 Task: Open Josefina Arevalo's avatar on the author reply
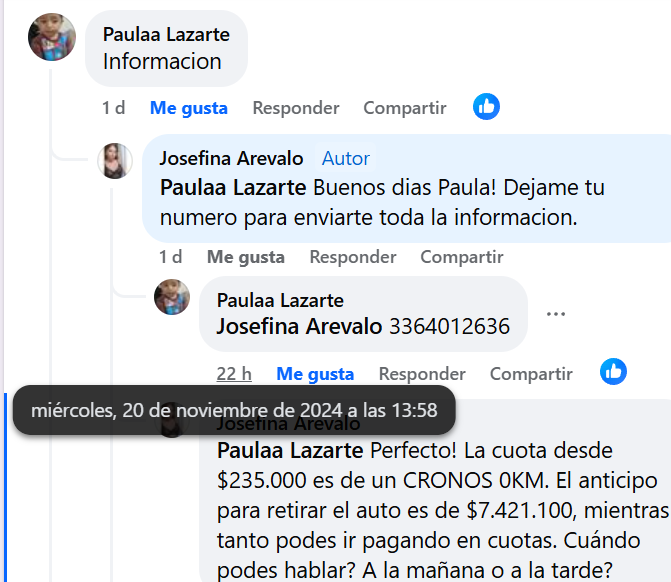[115, 160]
